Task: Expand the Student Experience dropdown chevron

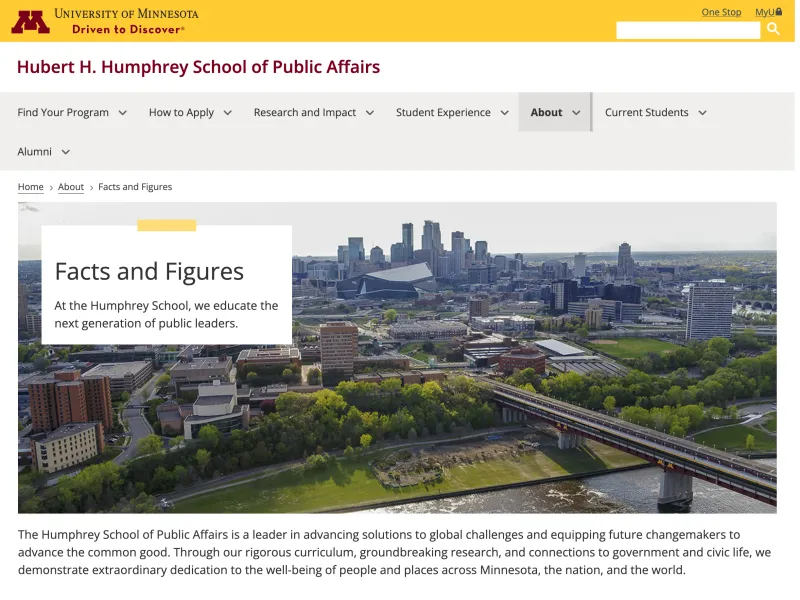Action: pyautogui.click(x=506, y=113)
